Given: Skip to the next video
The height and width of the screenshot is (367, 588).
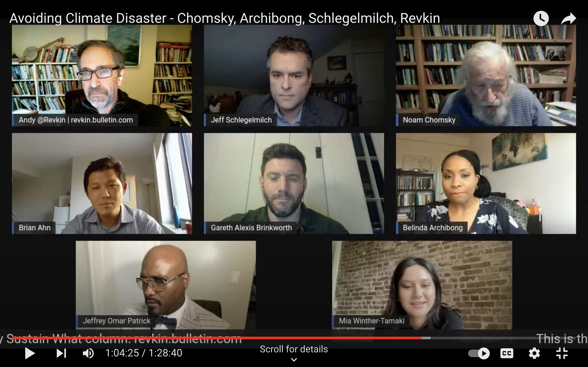Looking at the screenshot, I should [x=61, y=353].
